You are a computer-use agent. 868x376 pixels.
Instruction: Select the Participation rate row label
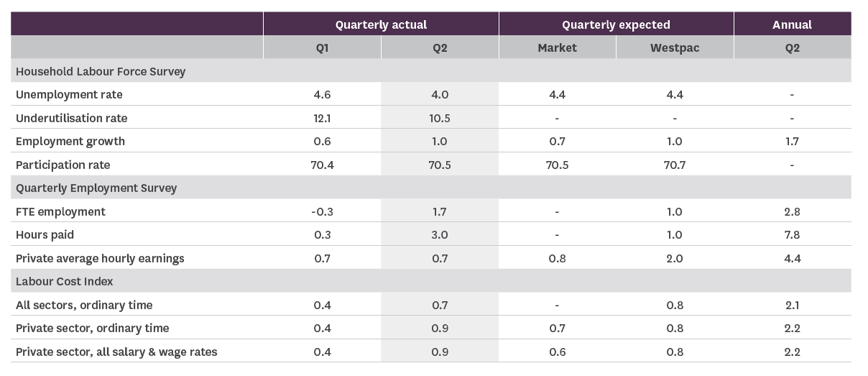point(63,165)
